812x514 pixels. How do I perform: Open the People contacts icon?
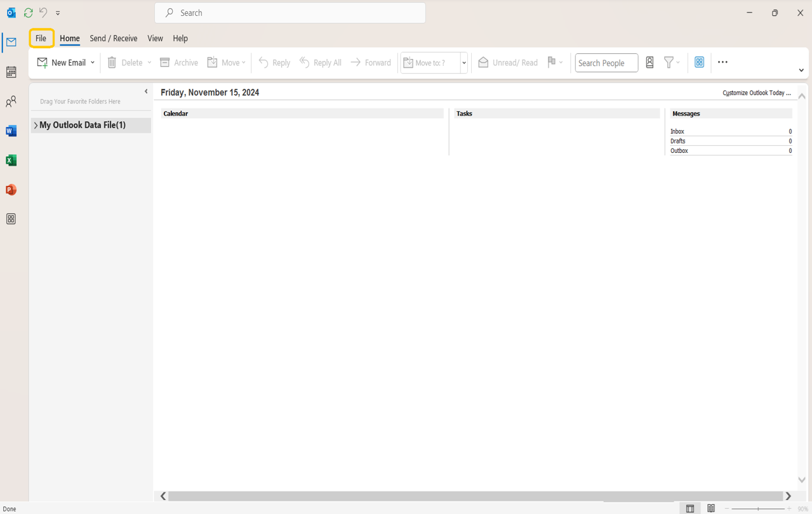click(x=11, y=102)
